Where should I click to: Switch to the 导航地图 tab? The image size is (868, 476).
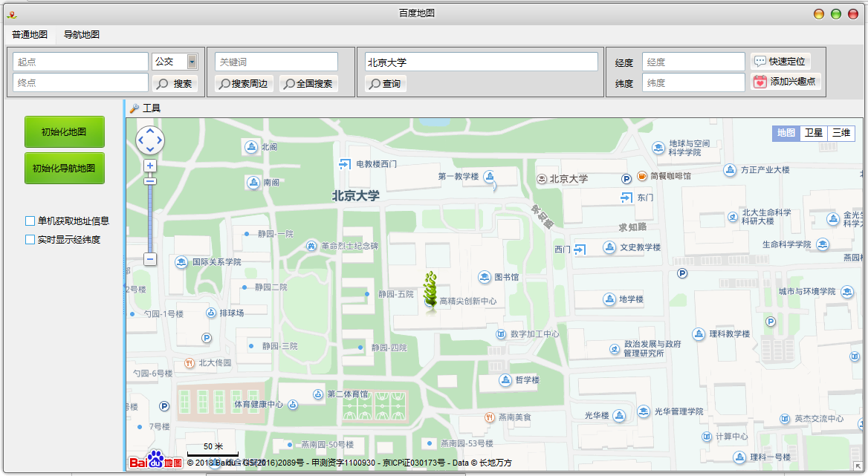82,35
